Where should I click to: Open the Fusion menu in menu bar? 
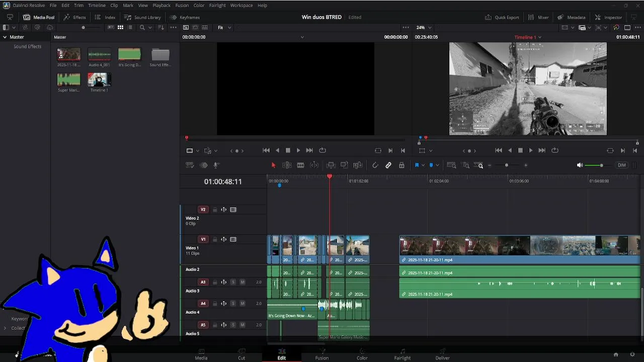(182, 6)
